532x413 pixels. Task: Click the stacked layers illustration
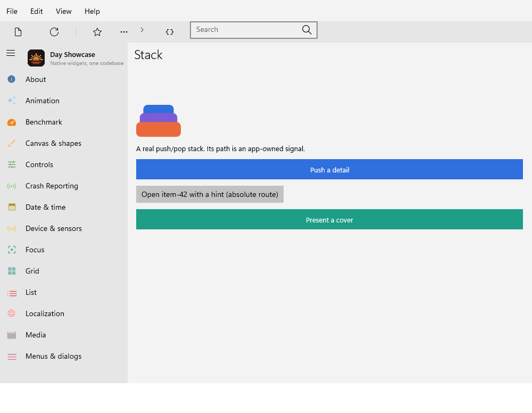click(159, 121)
